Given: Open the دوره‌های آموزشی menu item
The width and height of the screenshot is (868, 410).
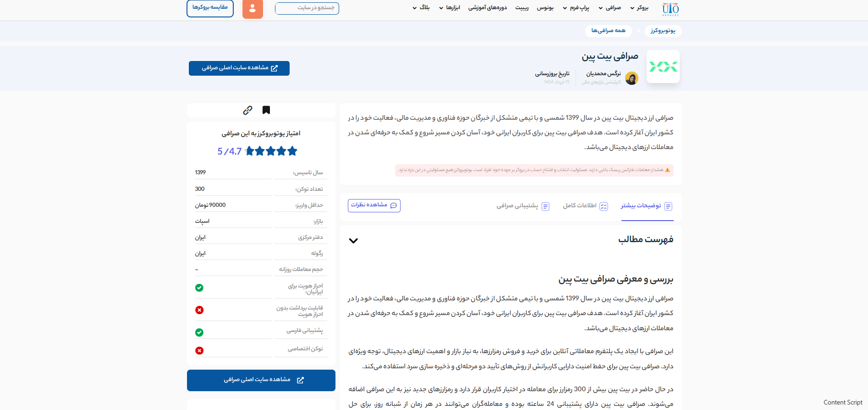Looking at the screenshot, I should point(488,8).
